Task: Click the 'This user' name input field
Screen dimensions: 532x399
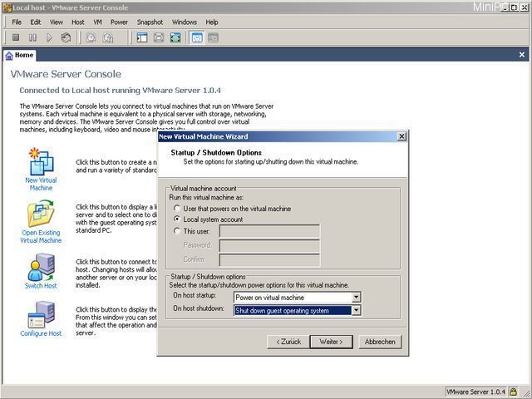Action: [x=269, y=231]
